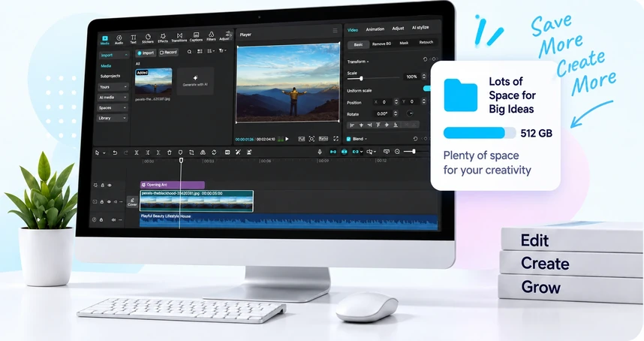Collapse the Import dropdown in sidebar
The image size is (644, 341).
click(126, 55)
